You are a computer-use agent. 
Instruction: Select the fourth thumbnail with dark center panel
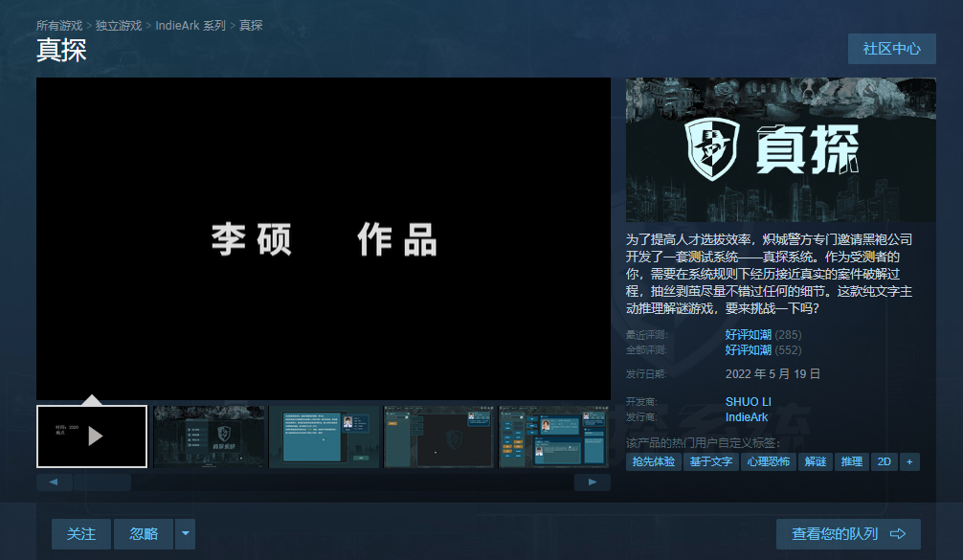click(x=438, y=437)
